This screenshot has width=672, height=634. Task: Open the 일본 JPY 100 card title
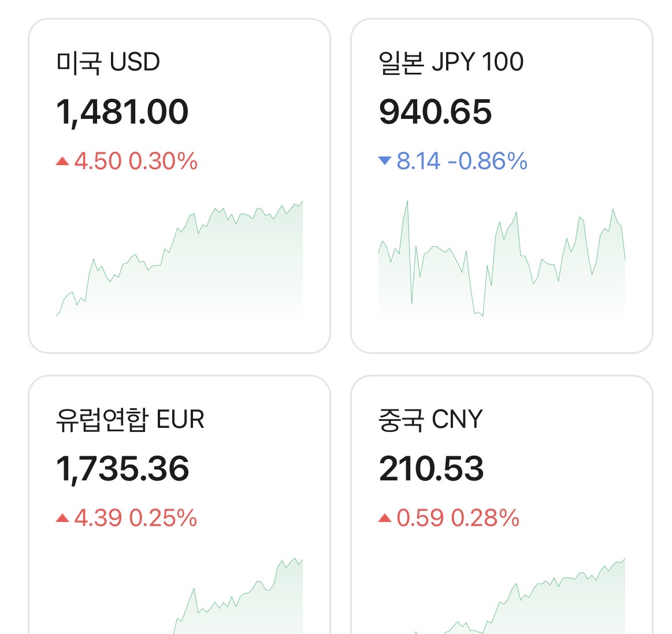pos(451,62)
